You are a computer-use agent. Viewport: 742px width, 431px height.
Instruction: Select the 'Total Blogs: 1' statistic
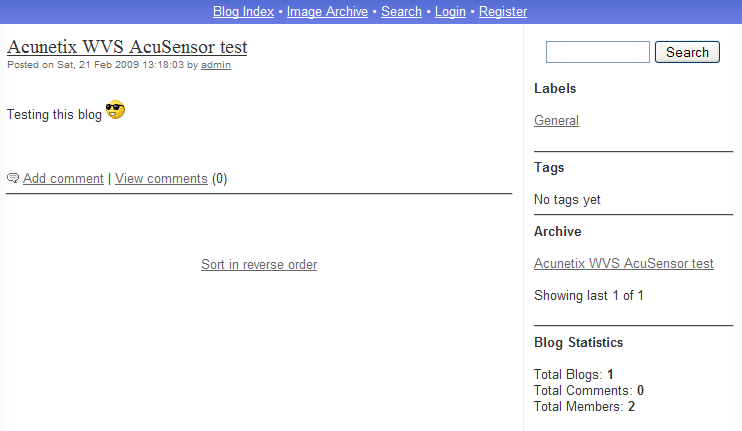(x=574, y=375)
